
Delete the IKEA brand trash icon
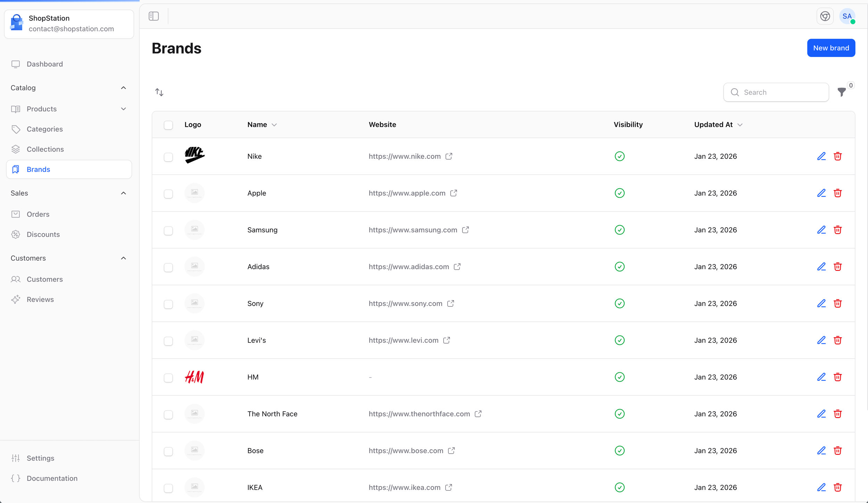click(837, 488)
